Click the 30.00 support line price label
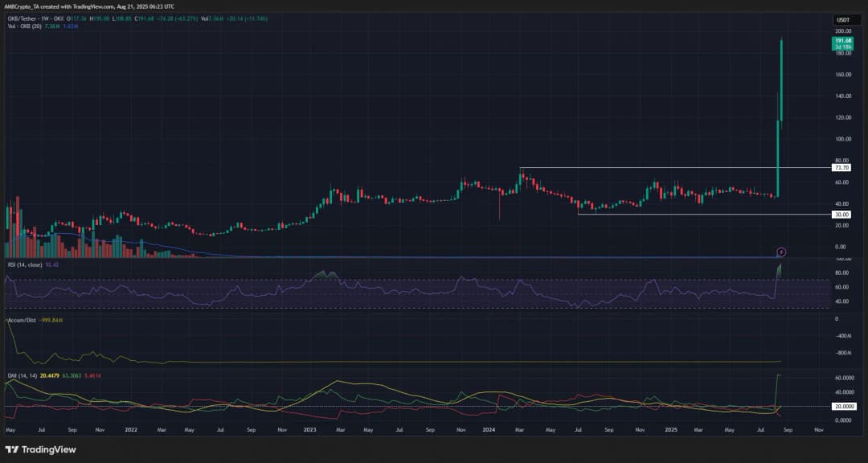The image size is (868, 463). (x=841, y=215)
